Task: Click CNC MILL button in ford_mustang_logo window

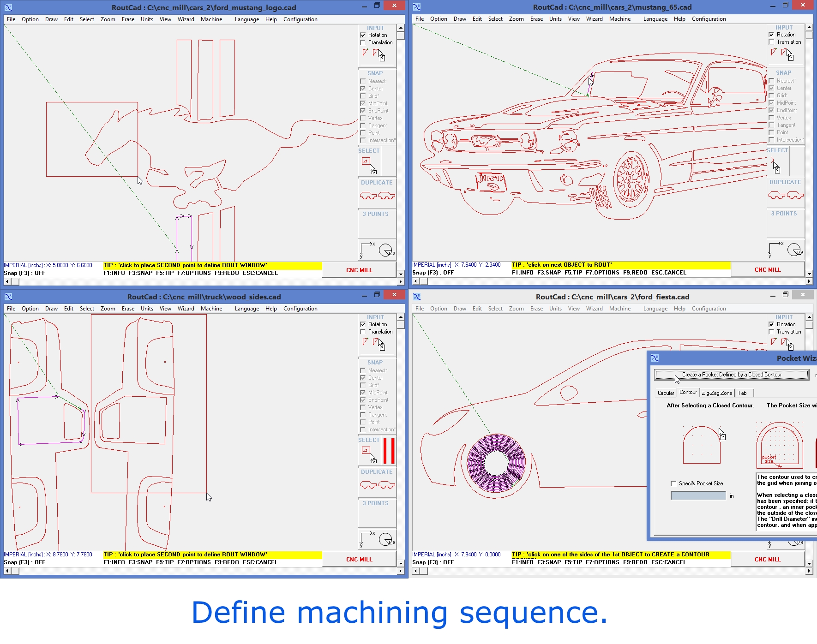Action: 359,270
